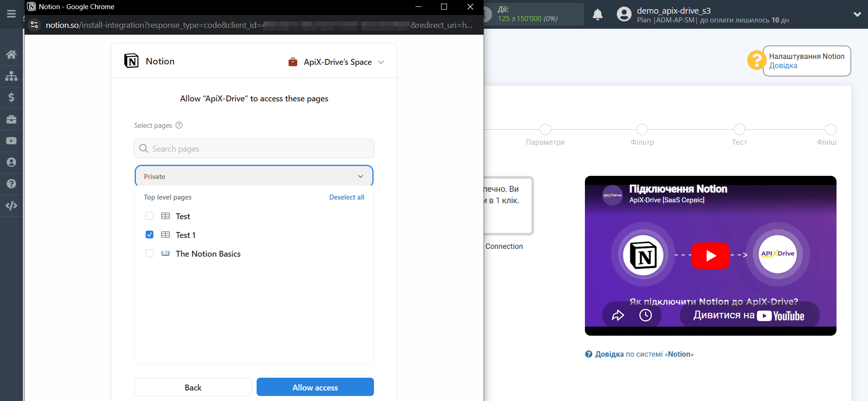Click the Test page database icon

165,216
